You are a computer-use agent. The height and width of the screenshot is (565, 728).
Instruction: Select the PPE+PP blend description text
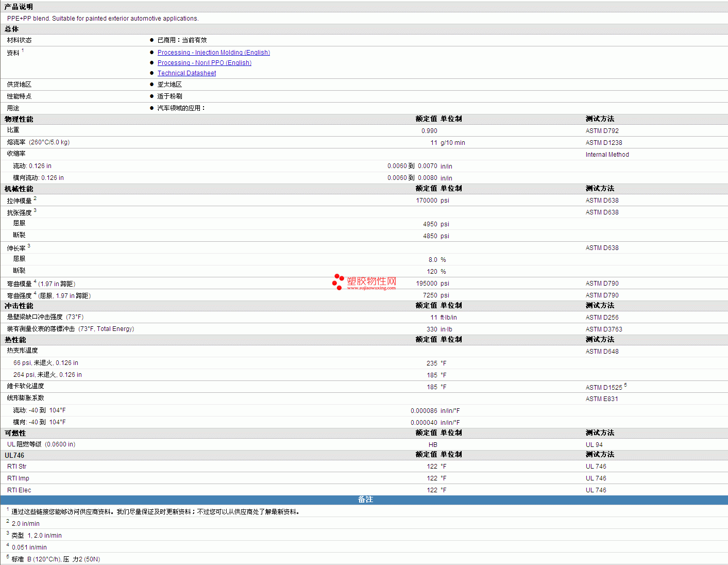click(x=103, y=19)
